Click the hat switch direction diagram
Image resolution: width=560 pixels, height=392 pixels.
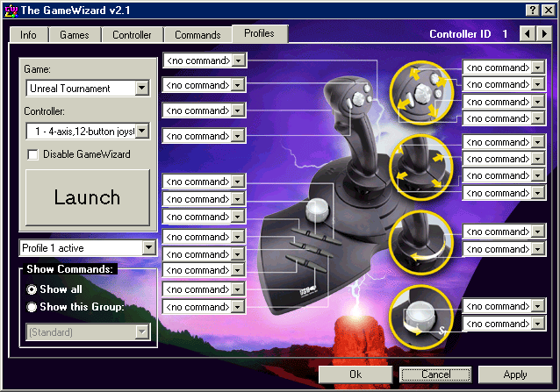[421, 93]
